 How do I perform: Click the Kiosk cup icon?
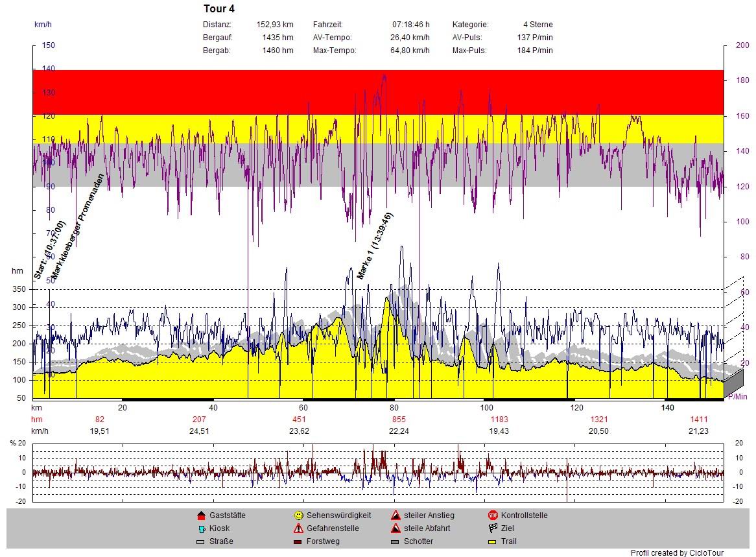tap(200, 528)
